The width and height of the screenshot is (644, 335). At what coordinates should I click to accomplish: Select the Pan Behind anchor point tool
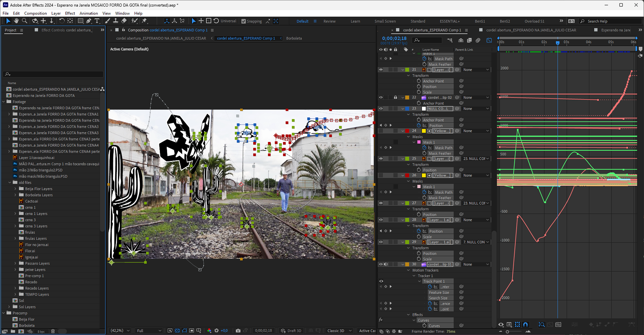tap(70, 21)
